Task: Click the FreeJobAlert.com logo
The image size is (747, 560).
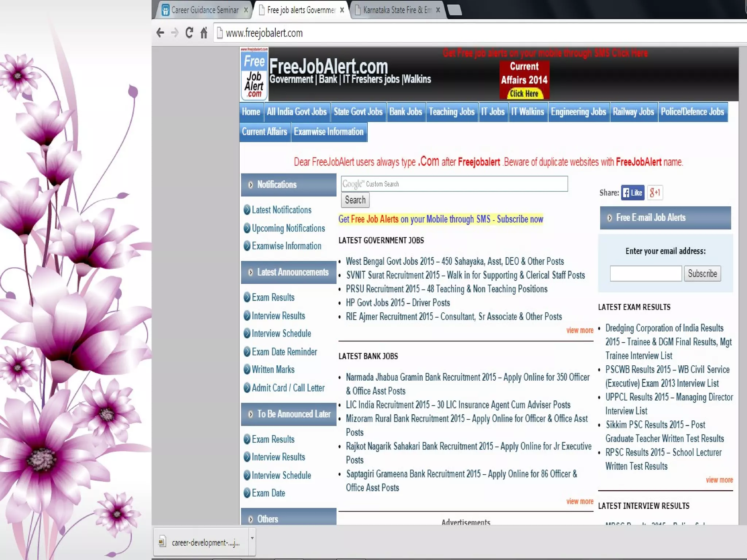Action: (254, 74)
